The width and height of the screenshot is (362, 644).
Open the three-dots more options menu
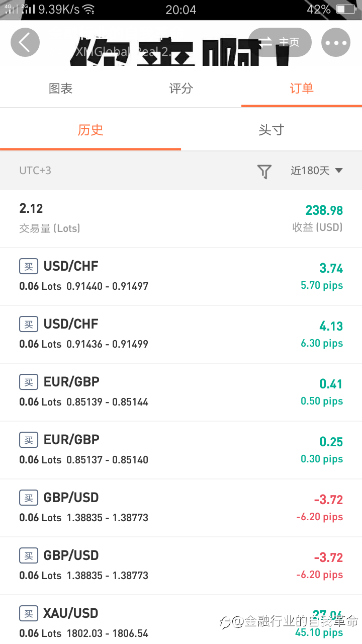335,42
